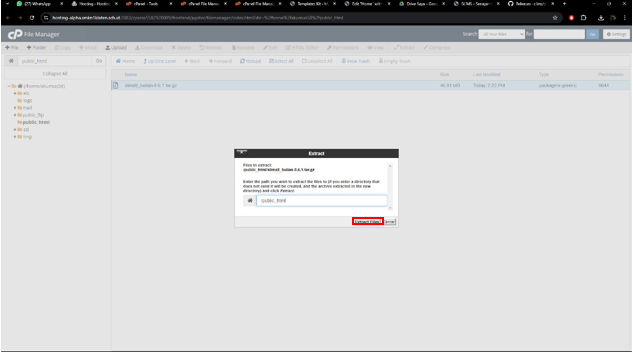Click the sidebar home path icon
Screen dimensions: 633x360
pyautogui.click(x=11, y=61)
